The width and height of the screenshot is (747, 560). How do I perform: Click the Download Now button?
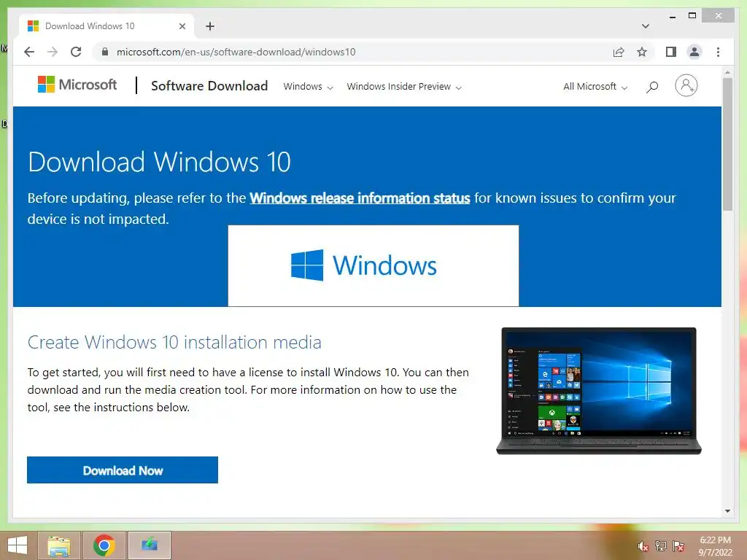[x=123, y=470]
